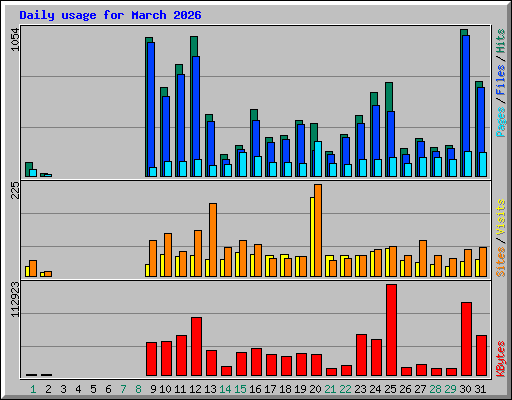Click the KBytes legend label

click(x=500, y=359)
